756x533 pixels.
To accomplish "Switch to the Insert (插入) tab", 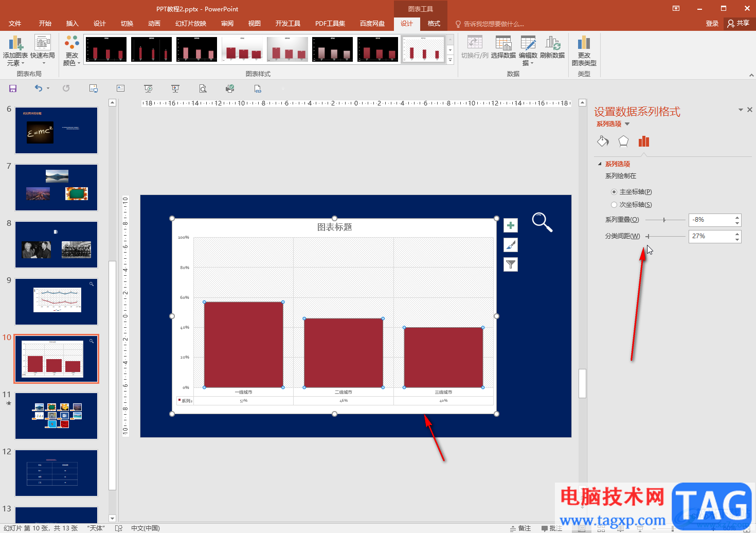I will click(x=73, y=24).
